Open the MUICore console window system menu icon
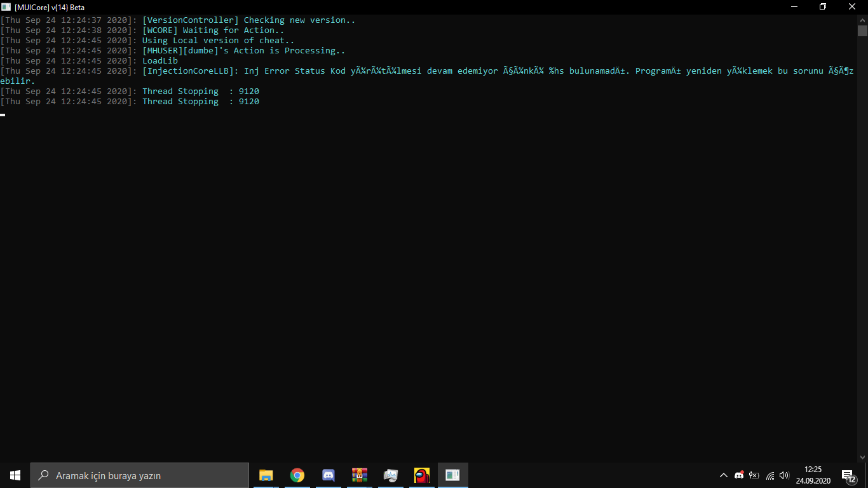This screenshot has width=868, height=488. (6, 7)
